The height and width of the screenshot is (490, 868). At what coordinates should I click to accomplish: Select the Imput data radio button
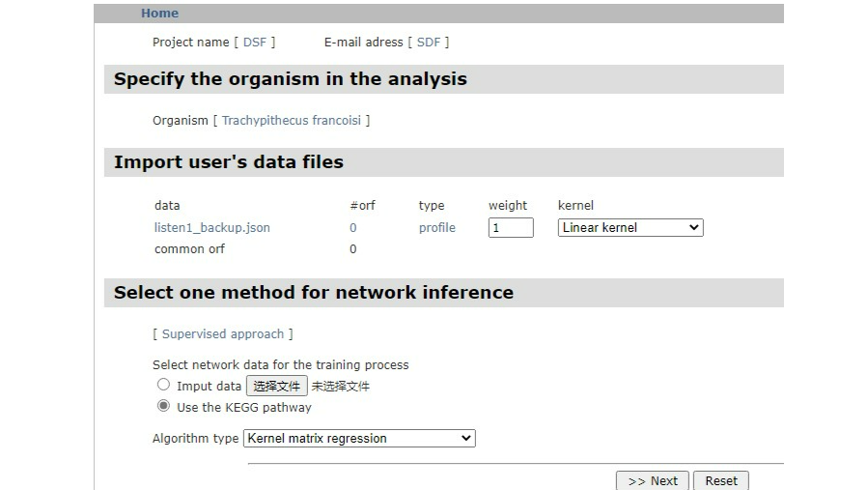click(163, 384)
